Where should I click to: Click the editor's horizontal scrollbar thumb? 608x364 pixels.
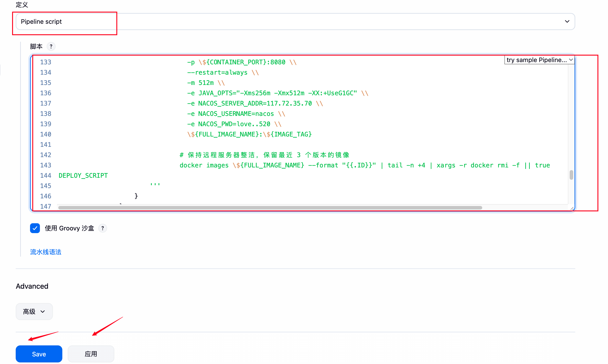pos(270,208)
